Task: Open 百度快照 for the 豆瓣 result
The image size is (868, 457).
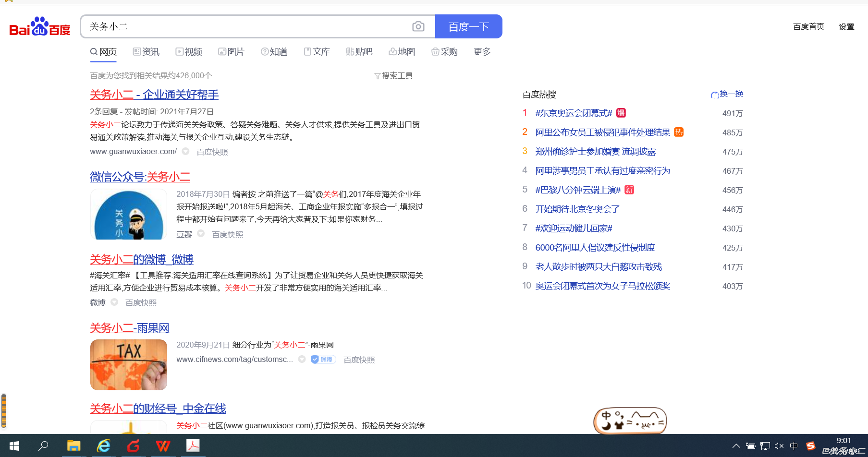Action: point(228,234)
